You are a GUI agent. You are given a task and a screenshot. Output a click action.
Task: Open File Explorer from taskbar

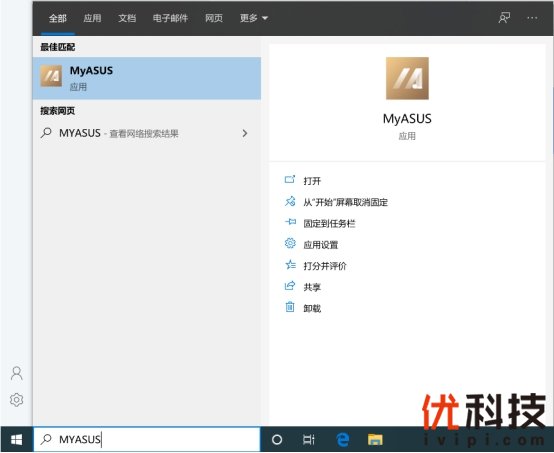[375, 440]
